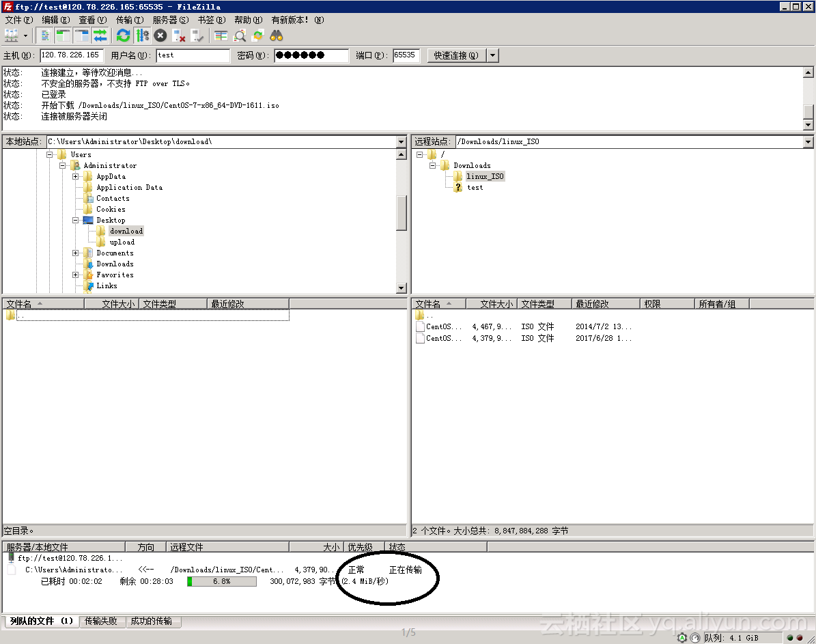Sort local files by 文件类型 column
The width and height of the screenshot is (816, 644).
[x=173, y=304]
